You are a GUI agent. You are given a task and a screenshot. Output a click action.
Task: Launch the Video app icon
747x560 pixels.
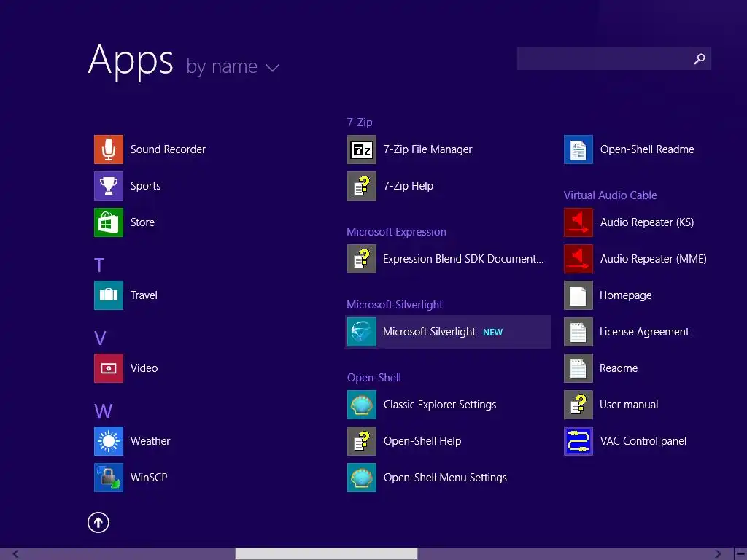(109, 368)
